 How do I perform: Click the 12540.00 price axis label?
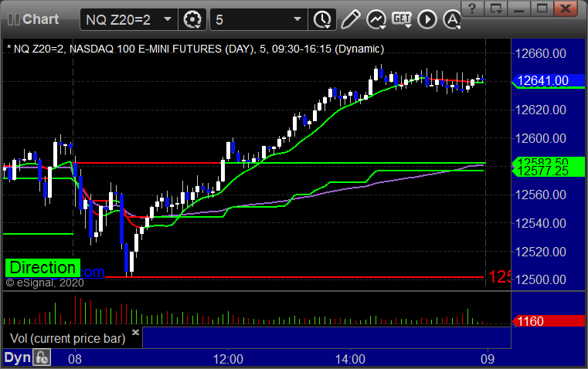click(540, 223)
